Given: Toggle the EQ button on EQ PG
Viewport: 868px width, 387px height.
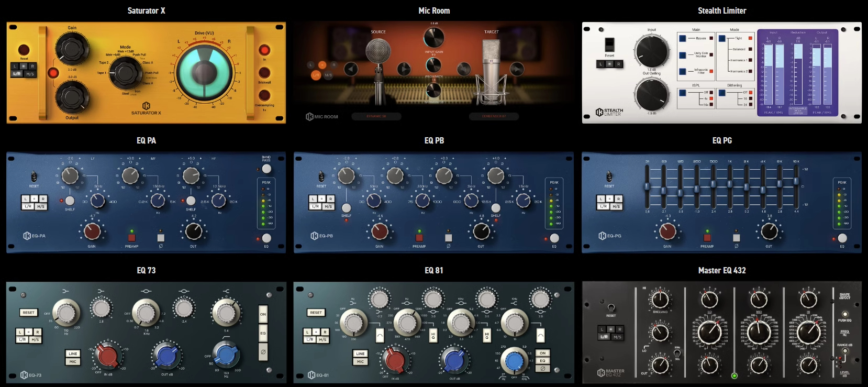Looking at the screenshot, I should pyautogui.click(x=842, y=238).
